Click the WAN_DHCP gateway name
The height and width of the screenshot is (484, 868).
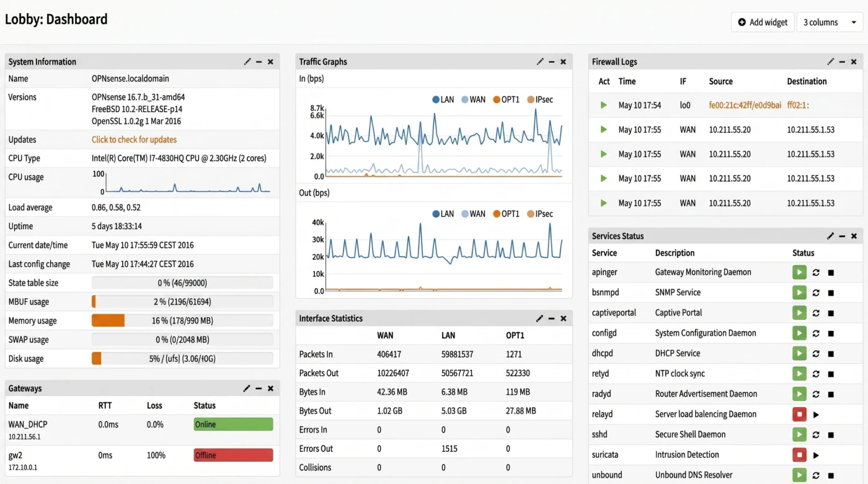28,425
